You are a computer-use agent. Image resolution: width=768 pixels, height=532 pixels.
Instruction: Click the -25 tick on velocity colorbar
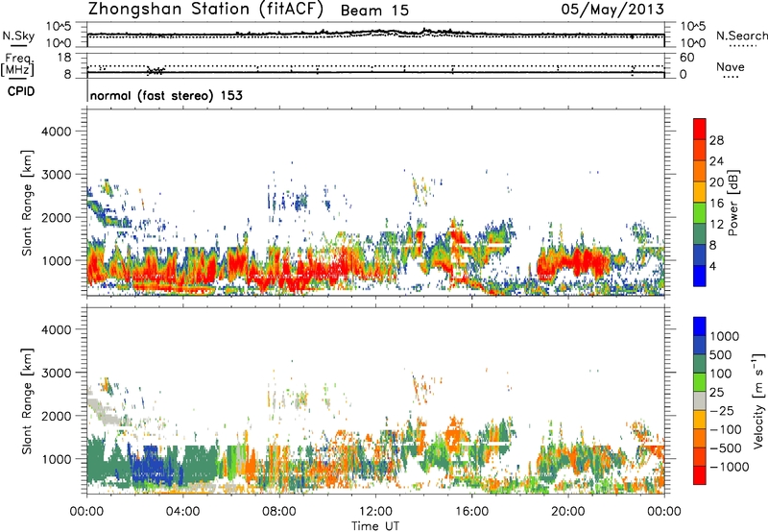[x=721, y=410]
